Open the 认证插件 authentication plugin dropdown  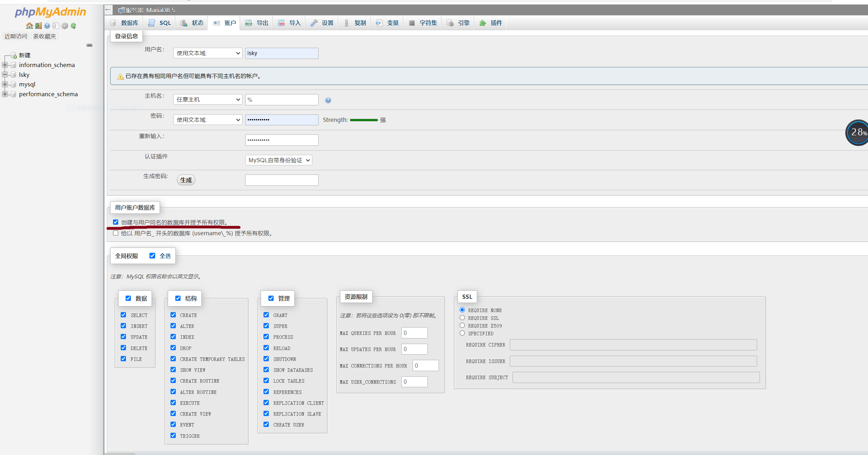(278, 160)
